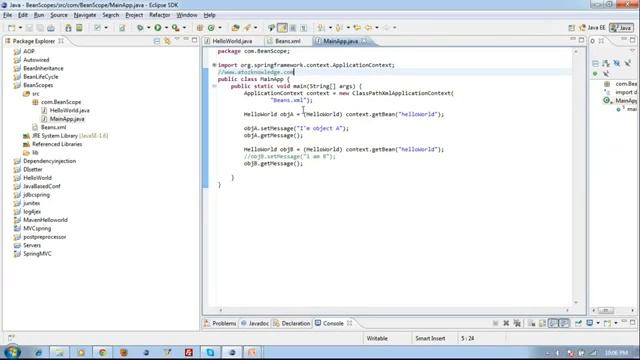Image resolution: width=640 pixels, height=360 pixels.
Task: Toggle Show Whitespace Characters in toolbar
Action: coord(303,28)
